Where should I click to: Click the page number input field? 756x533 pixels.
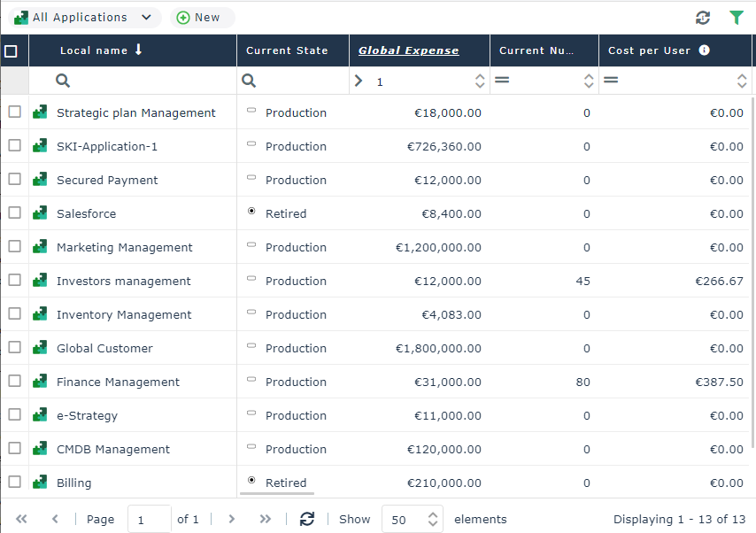coord(149,520)
